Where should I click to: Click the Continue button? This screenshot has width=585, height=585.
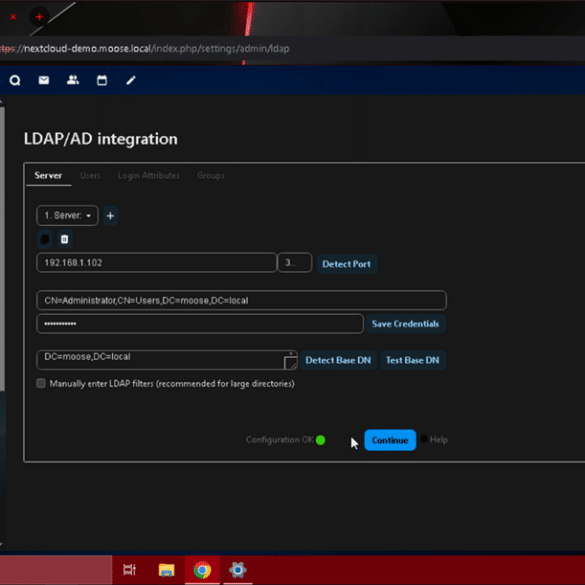point(390,440)
